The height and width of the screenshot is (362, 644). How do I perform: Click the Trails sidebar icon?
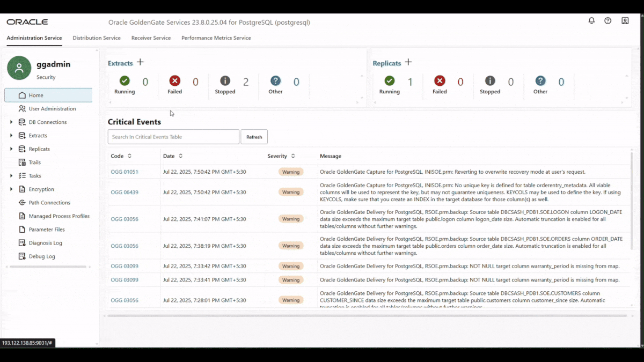click(x=22, y=162)
